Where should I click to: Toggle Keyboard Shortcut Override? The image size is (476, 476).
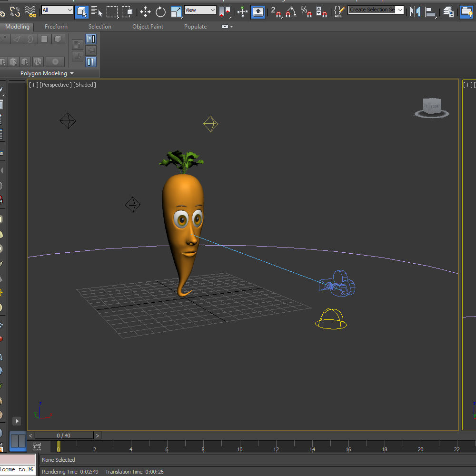[x=258, y=12]
